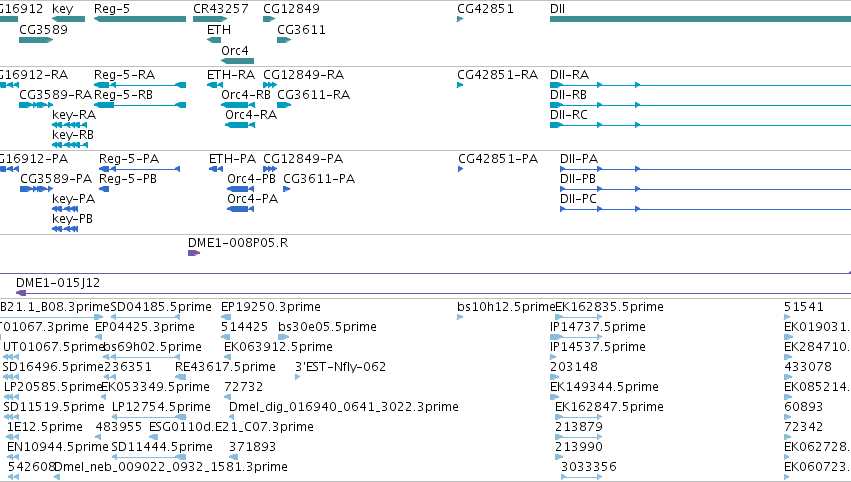Viewport: 851px width, 482px height.
Task: Click the CG3589-PA protein label
Action: [x=56, y=179]
